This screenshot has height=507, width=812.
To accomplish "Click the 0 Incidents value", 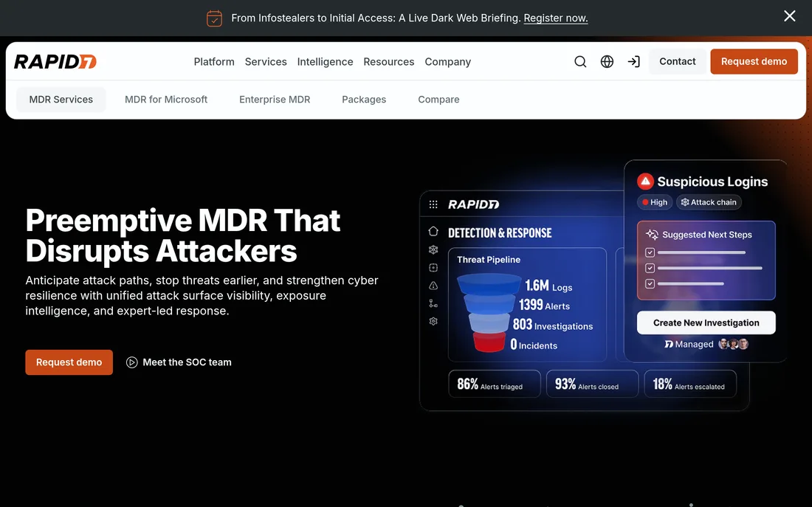I will 534,345.
